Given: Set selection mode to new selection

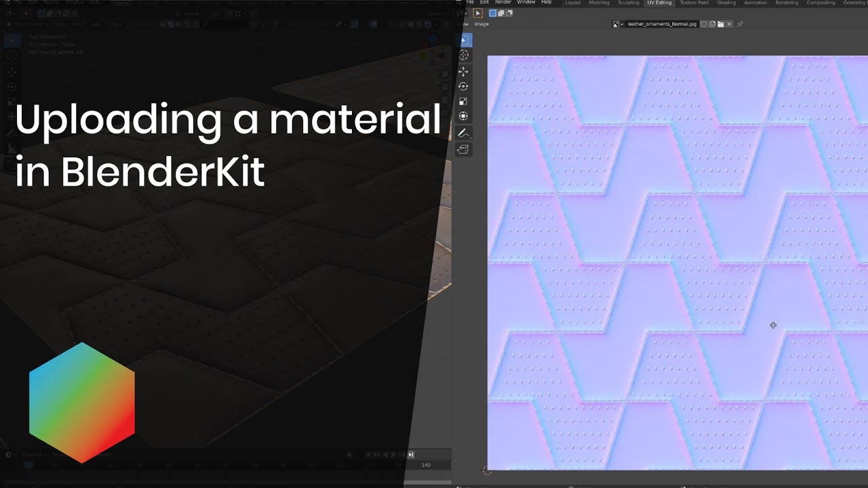Looking at the screenshot, I should pos(493,13).
